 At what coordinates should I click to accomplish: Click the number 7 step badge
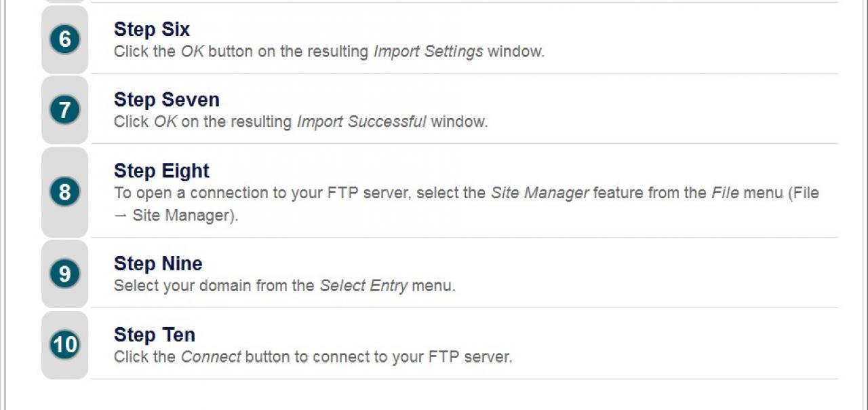65,110
